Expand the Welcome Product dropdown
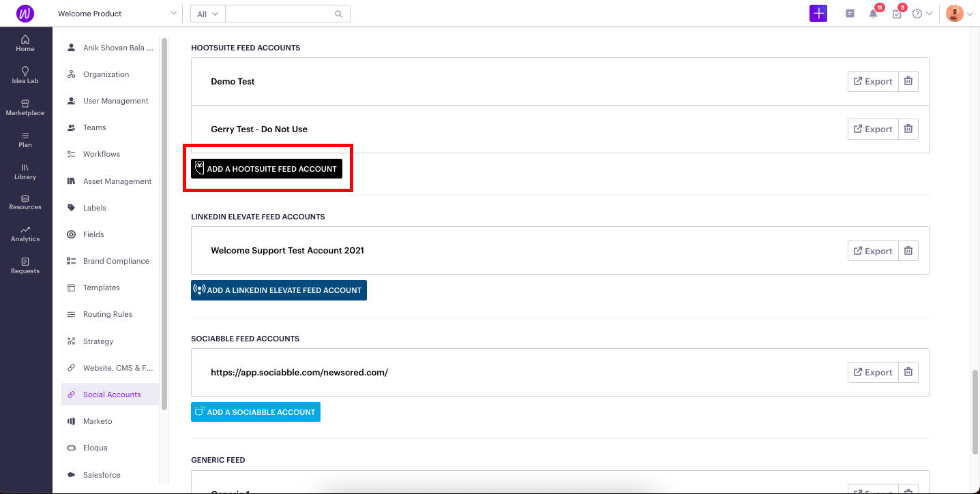The height and width of the screenshot is (494, 980). coord(117,14)
